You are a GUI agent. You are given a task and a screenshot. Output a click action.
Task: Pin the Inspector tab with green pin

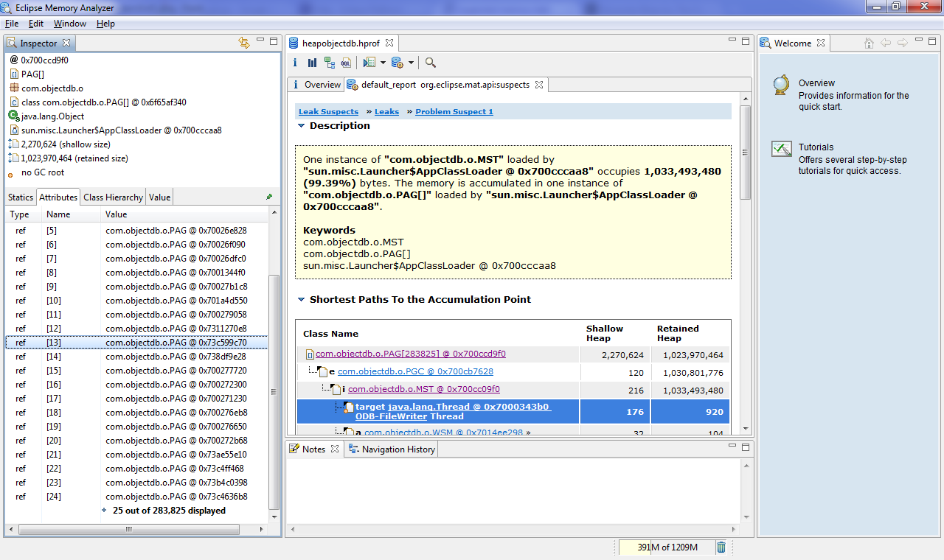(269, 197)
